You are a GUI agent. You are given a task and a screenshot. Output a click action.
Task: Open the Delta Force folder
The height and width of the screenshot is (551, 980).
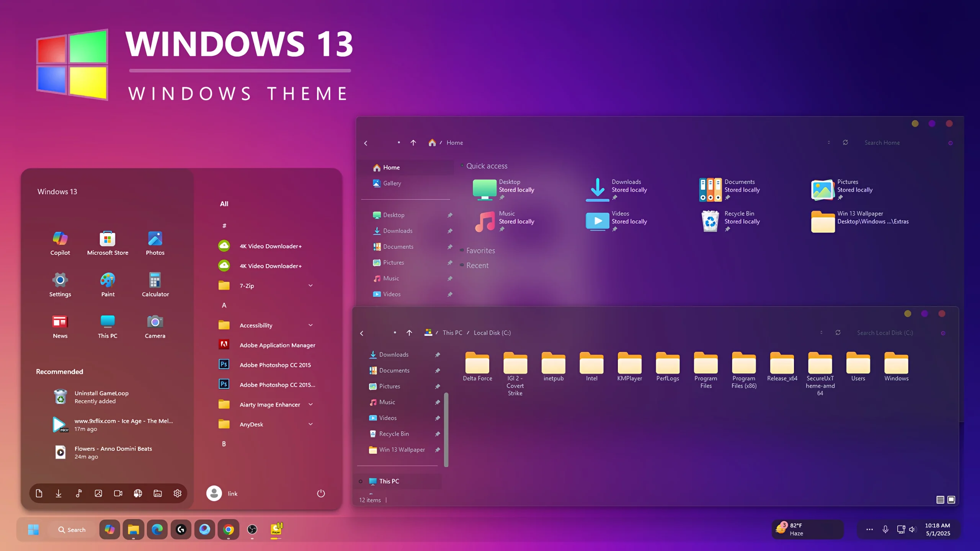point(477,366)
